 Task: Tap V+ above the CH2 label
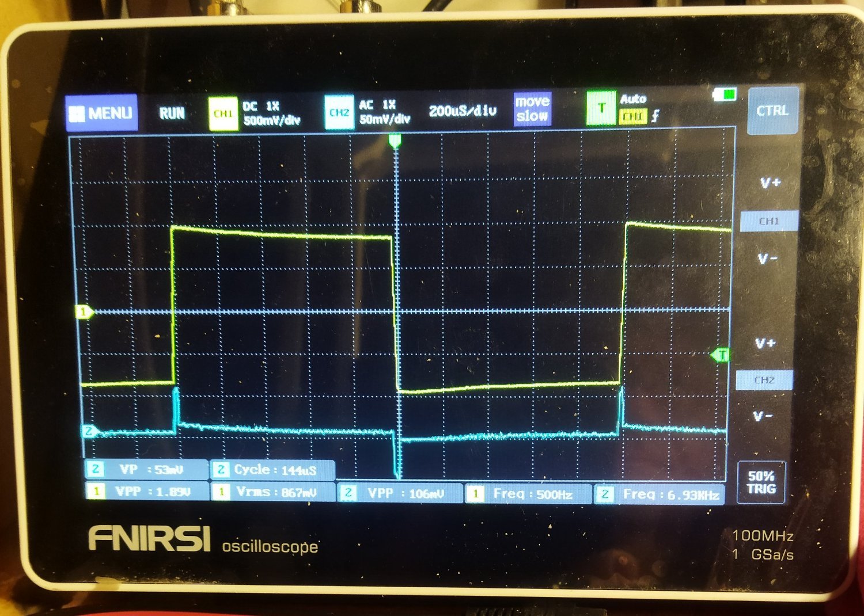[x=766, y=344]
